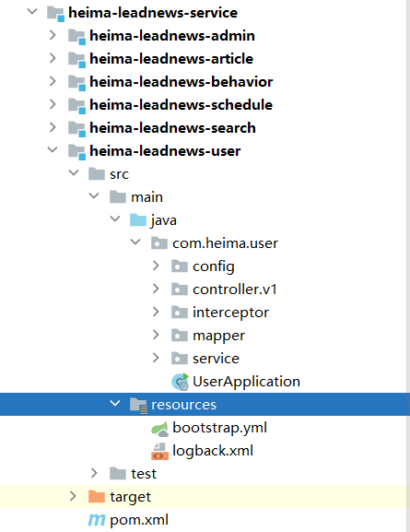Select the interceptor package name
This screenshot has width=410, height=532.
(230, 313)
